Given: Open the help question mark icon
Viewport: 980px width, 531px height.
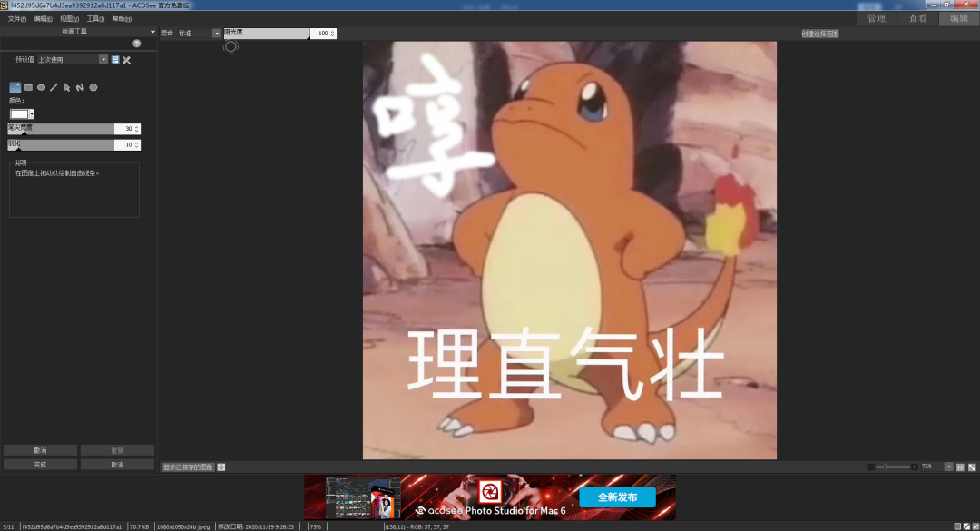Looking at the screenshot, I should tap(136, 44).
